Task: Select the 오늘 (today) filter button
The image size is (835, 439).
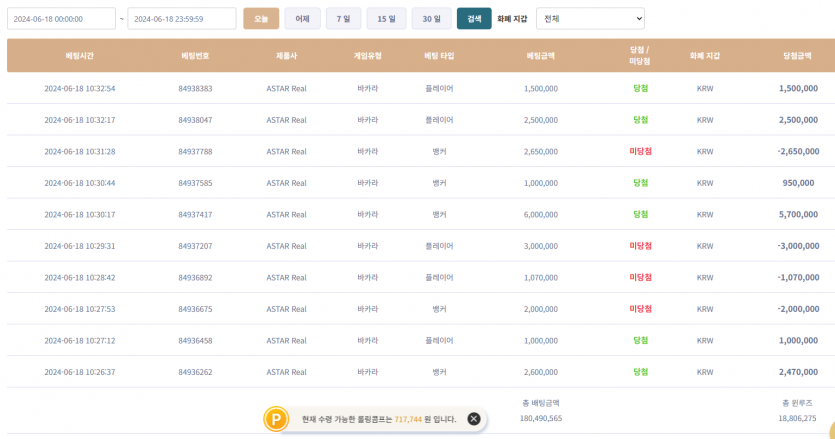Action: (x=261, y=19)
